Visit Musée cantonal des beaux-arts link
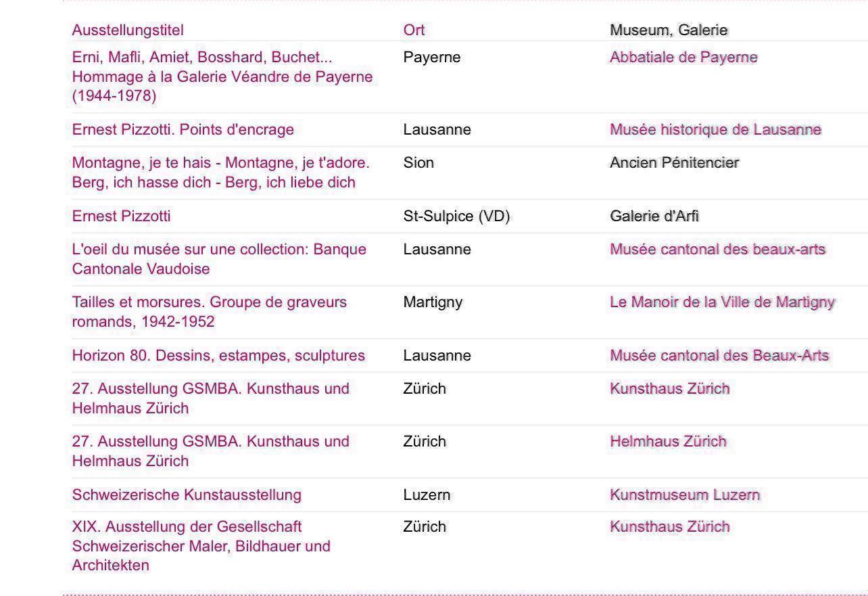 [717, 249]
